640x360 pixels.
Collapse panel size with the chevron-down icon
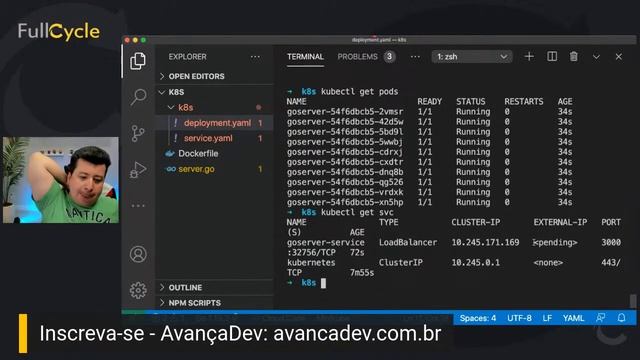596,57
